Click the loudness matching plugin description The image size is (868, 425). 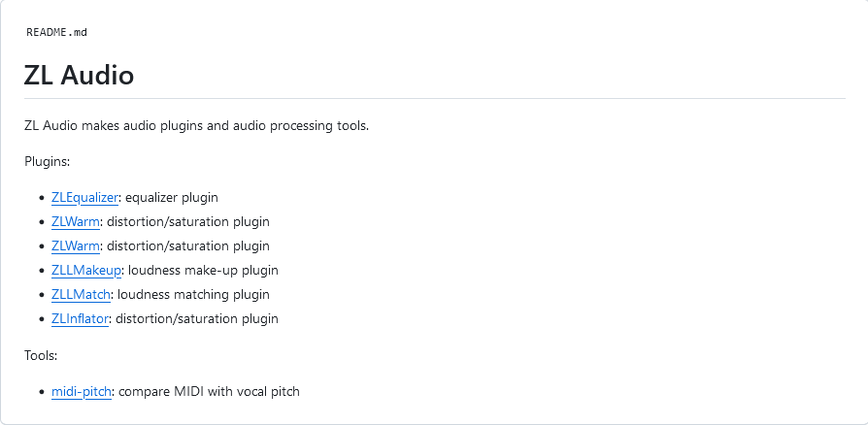193,295
